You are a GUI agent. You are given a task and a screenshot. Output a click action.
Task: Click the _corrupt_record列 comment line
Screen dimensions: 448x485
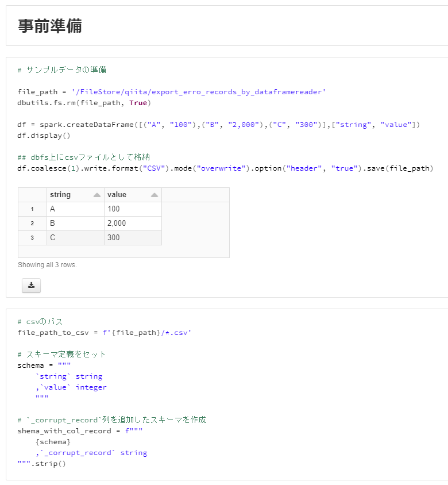pos(111,420)
